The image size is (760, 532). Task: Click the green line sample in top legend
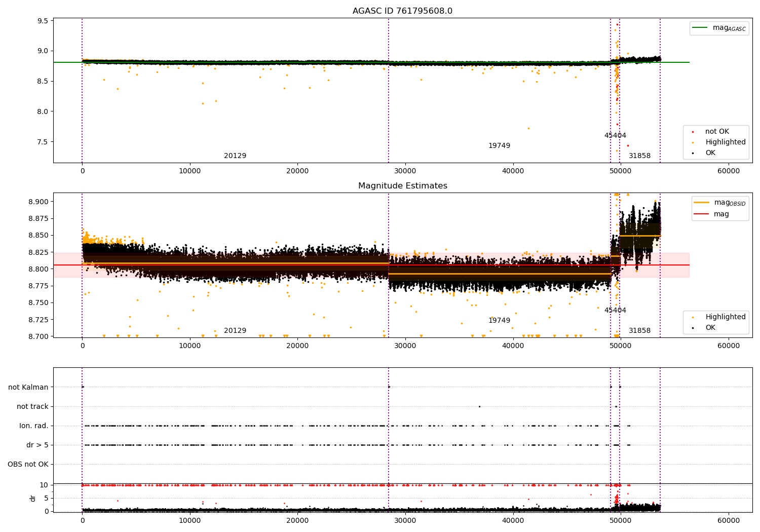[x=700, y=28]
